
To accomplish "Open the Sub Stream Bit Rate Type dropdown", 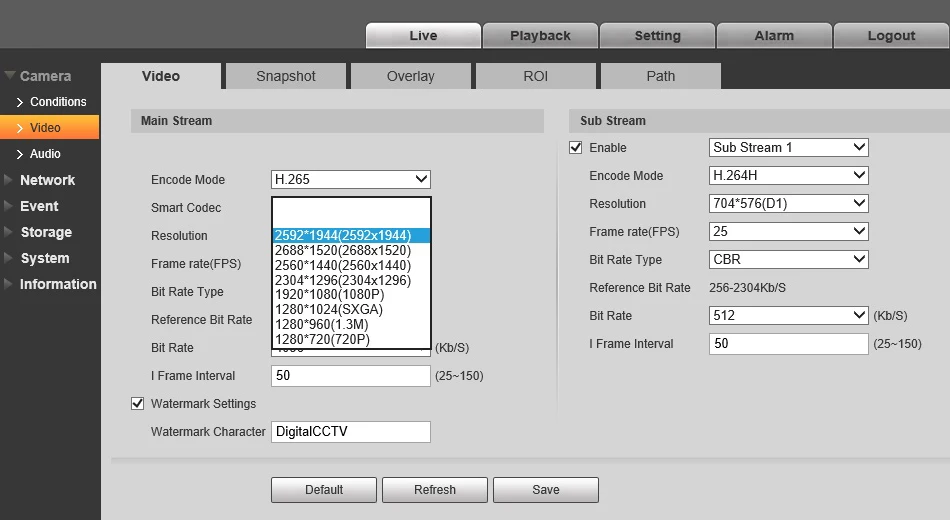I will pyautogui.click(x=789, y=259).
